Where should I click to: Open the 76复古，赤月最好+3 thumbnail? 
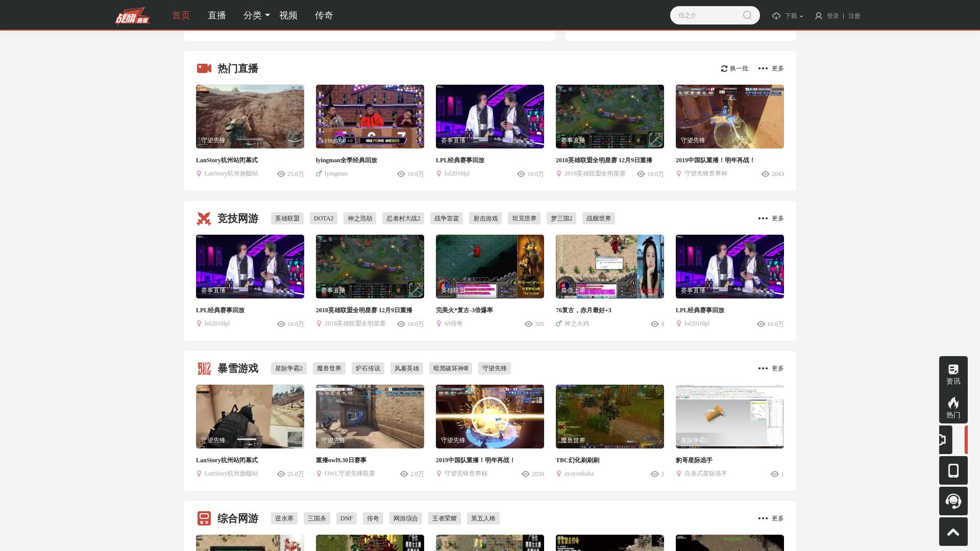[x=610, y=266]
